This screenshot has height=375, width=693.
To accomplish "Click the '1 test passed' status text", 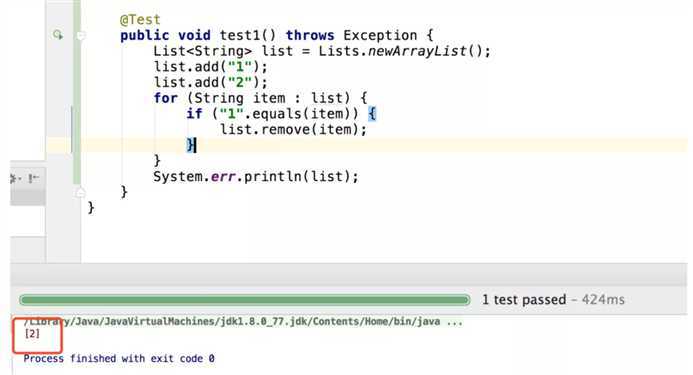I will click(523, 300).
